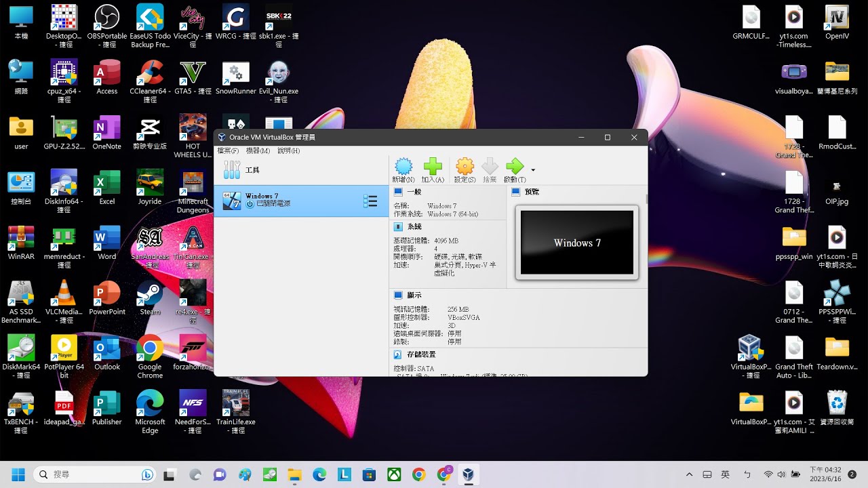Open the PPSSPPWindows desktop shortcut

pos(837,302)
